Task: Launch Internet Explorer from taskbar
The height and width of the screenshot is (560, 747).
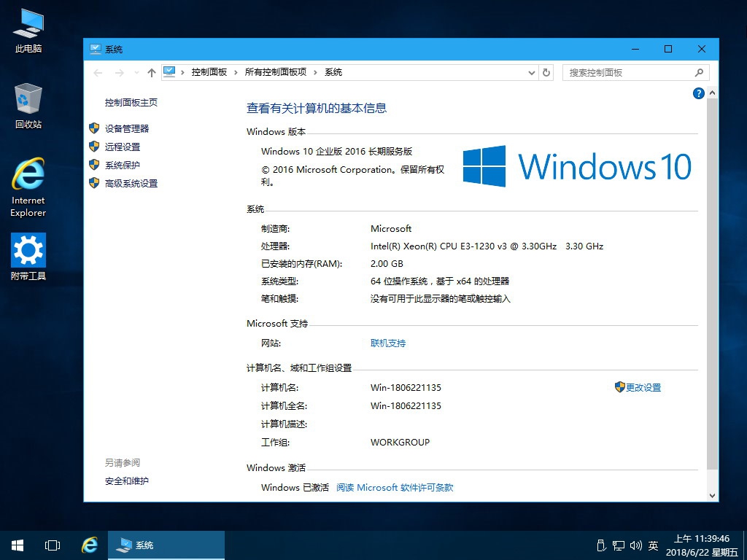Action: [89, 545]
